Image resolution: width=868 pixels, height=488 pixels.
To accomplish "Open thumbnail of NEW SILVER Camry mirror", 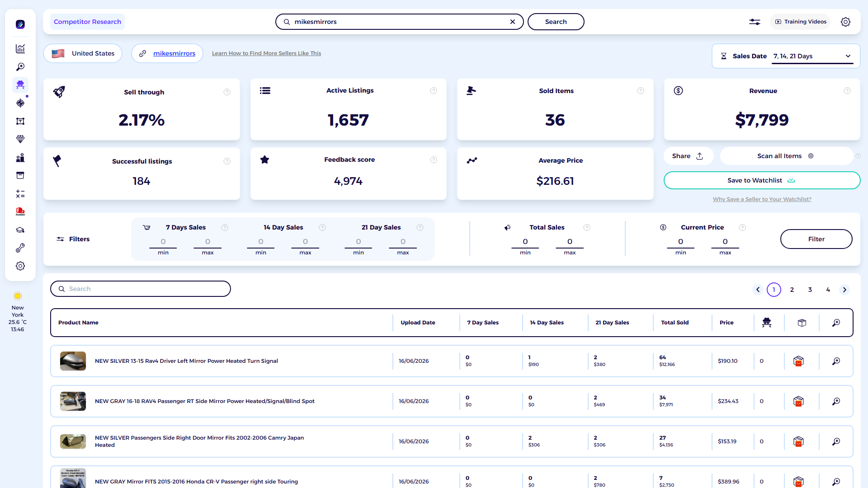I will pos(73,441).
